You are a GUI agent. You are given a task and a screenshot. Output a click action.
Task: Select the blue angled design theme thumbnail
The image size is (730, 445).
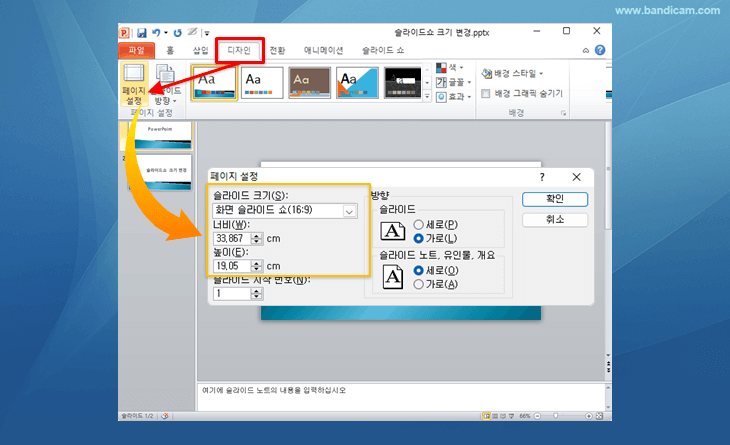click(x=358, y=83)
